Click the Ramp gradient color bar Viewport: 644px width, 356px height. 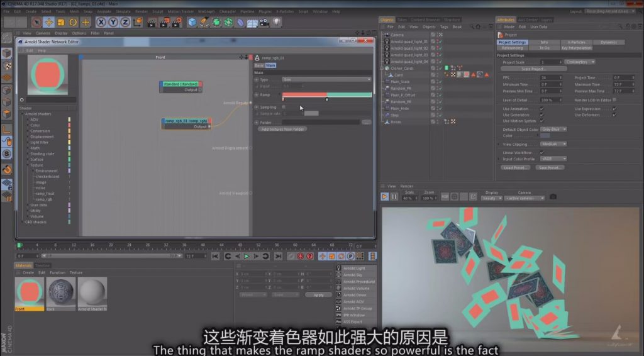click(326, 95)
